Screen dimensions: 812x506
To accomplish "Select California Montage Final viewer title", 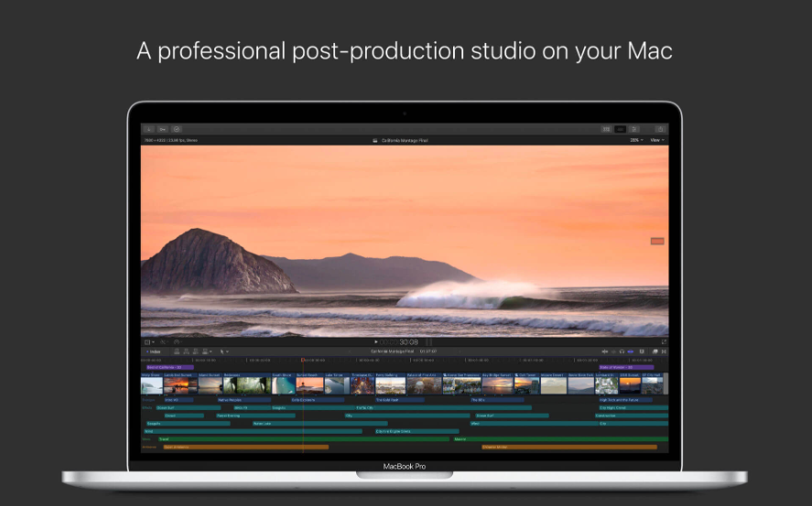I will click(405, 140).
